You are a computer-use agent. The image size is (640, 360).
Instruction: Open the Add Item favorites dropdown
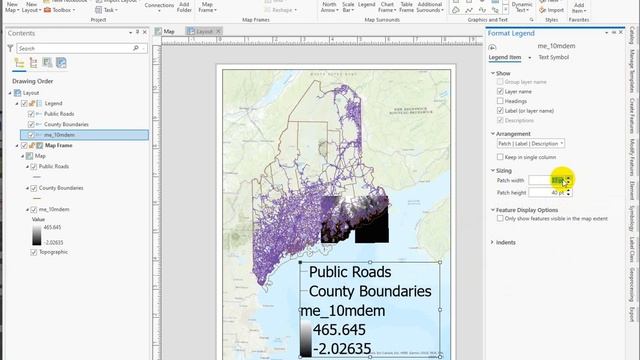tap(579, 7)
